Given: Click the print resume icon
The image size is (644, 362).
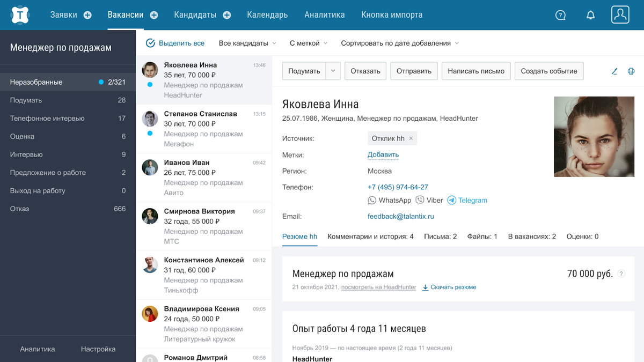Looking at the screenshot, I should (631, 70).
